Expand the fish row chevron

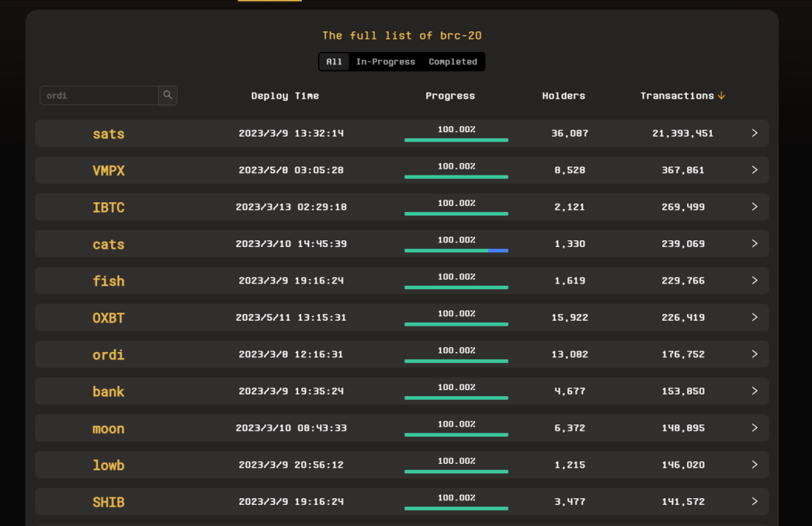click(754, 281)
